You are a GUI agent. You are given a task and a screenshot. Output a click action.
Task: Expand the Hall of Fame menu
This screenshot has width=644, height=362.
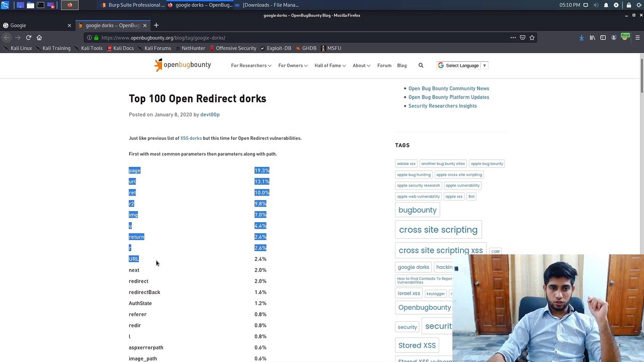tap(330, 65)
